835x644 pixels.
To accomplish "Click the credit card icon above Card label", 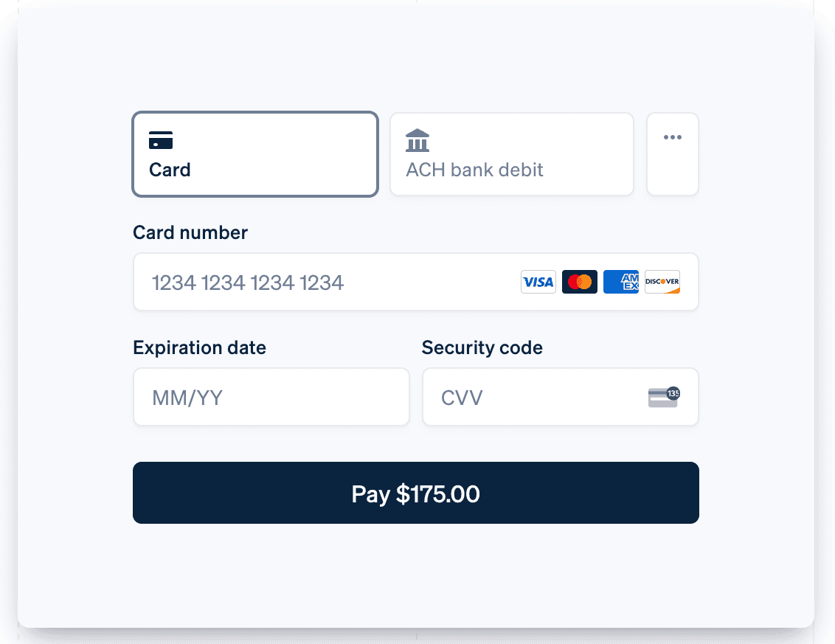I will (161, 140).
